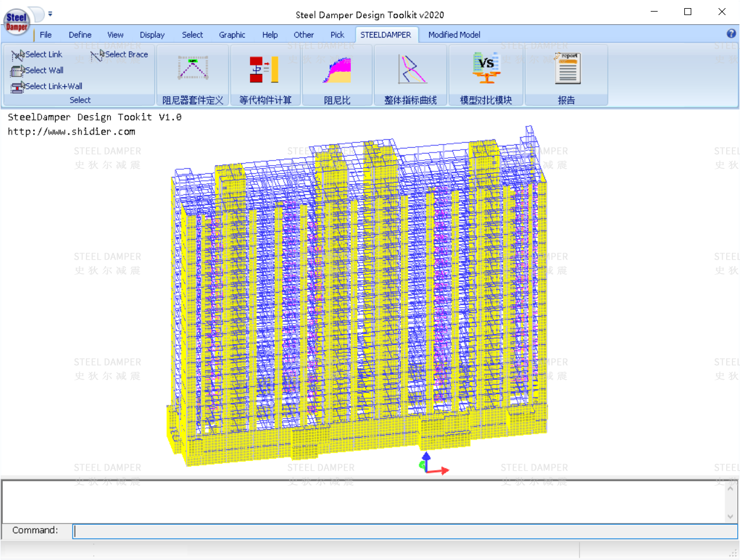Viewport: 740px width, 560px height.
Task: Click the Select Wall text label
Action: point(44,70)
